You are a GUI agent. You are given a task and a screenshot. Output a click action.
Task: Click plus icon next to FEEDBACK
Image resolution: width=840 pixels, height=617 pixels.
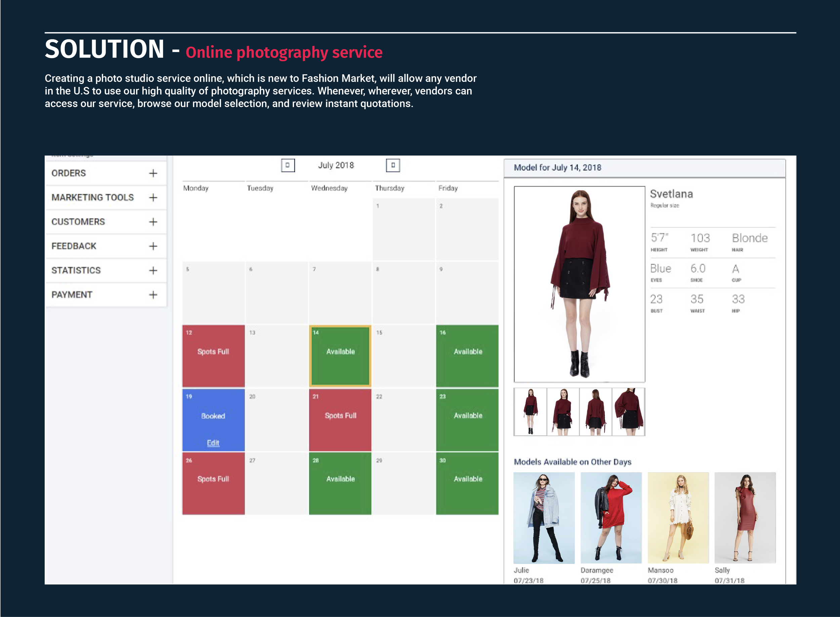(x=153, y=246)
